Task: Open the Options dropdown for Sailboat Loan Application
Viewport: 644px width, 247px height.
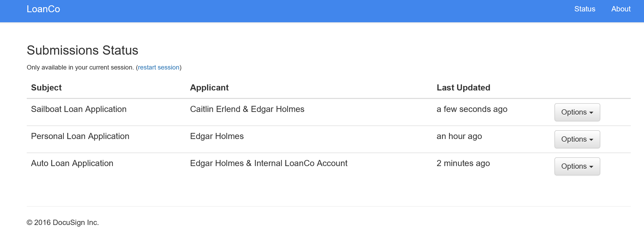Action: pos(577,112)
